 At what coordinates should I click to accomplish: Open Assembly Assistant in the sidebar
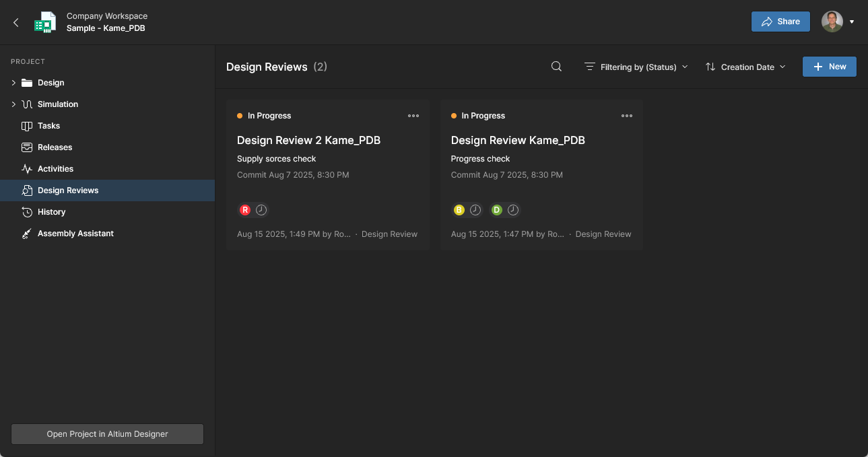(x=75, y=234)
